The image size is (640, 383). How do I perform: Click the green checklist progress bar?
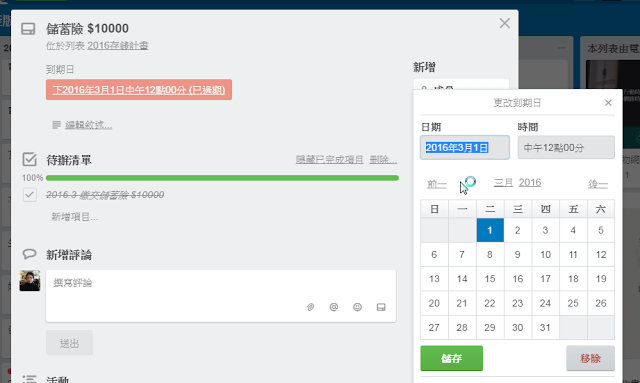click(x=222, y=178)
